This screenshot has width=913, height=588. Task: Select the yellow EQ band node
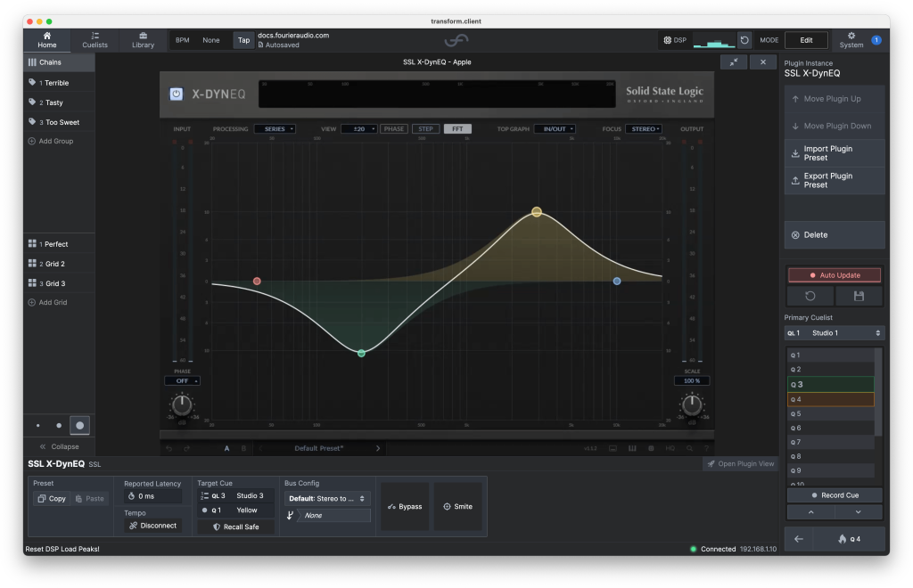537,212
